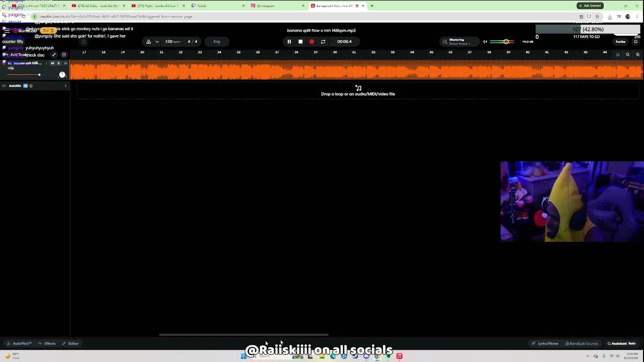This screenshot has height=362, width=644.
Task: Click the AutoMix label
Action: 15,86
